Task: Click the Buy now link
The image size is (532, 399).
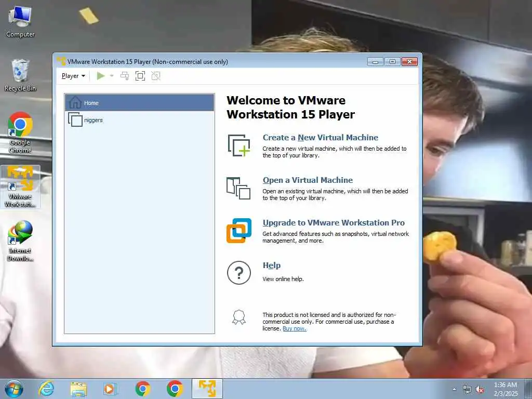Action: (x=295, y=328)
